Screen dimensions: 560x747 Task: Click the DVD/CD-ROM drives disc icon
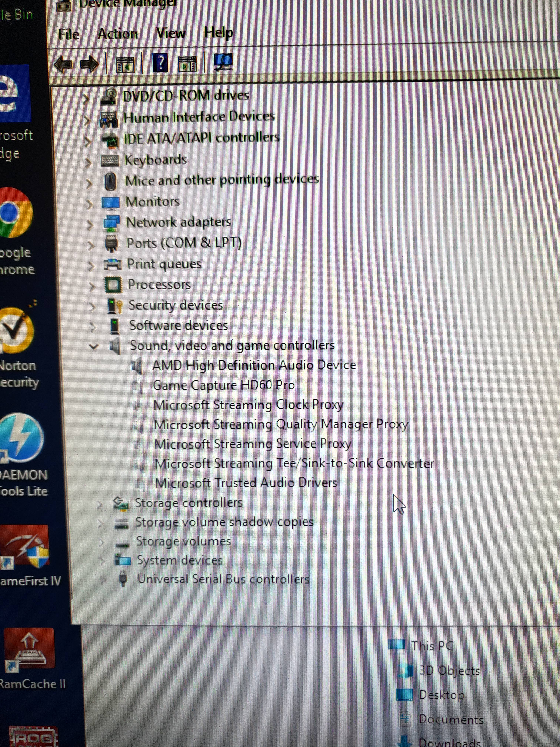click(109, 97)
